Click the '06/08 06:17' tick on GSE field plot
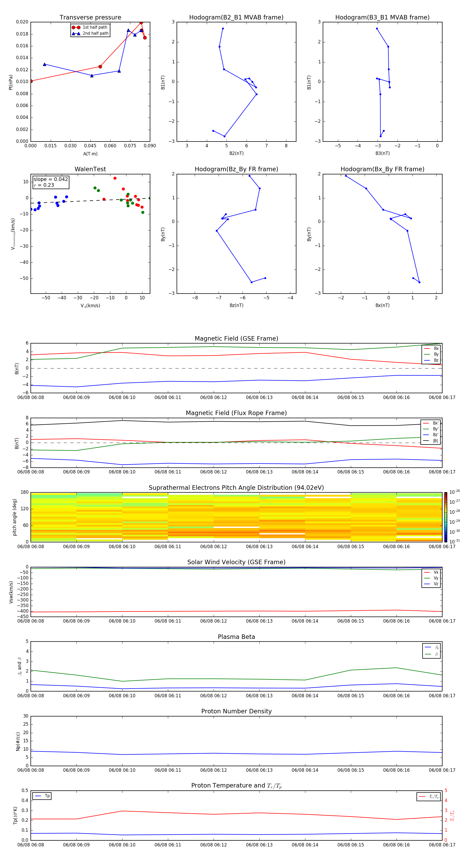 [x=442, y=398]
